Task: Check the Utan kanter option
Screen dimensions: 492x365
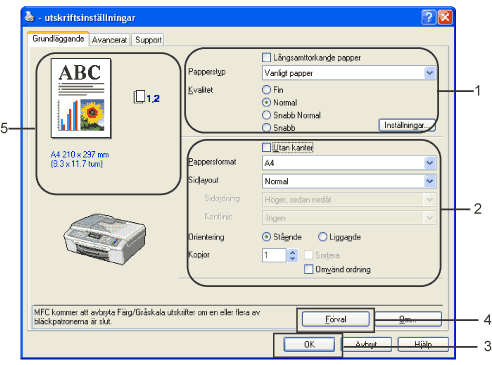Action: click(x=266, y=147)
